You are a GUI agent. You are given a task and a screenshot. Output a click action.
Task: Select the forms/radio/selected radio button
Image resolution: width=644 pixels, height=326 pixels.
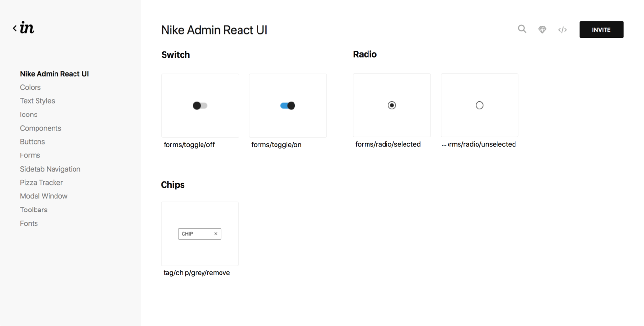coord(391,105)
